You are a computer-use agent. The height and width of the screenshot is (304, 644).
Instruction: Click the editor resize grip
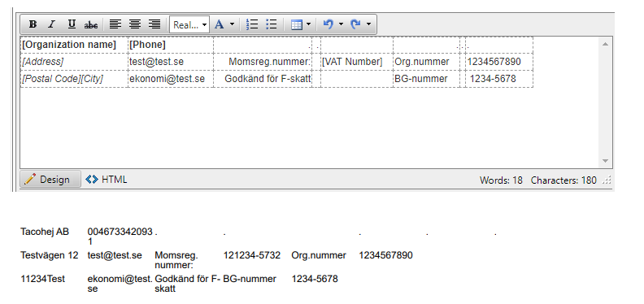pos(607,180)
